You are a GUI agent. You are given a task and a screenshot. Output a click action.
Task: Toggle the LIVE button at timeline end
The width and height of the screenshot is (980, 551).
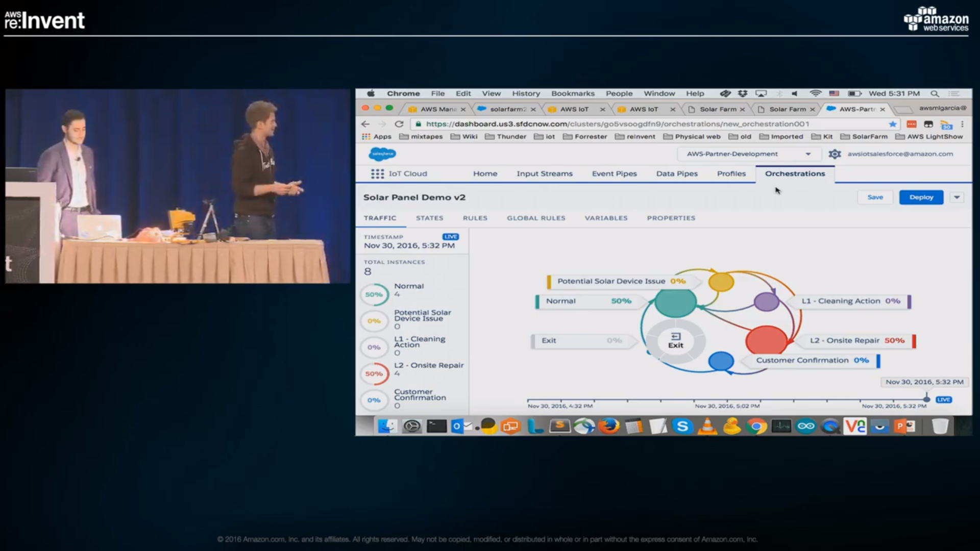[x=943, y=399]
